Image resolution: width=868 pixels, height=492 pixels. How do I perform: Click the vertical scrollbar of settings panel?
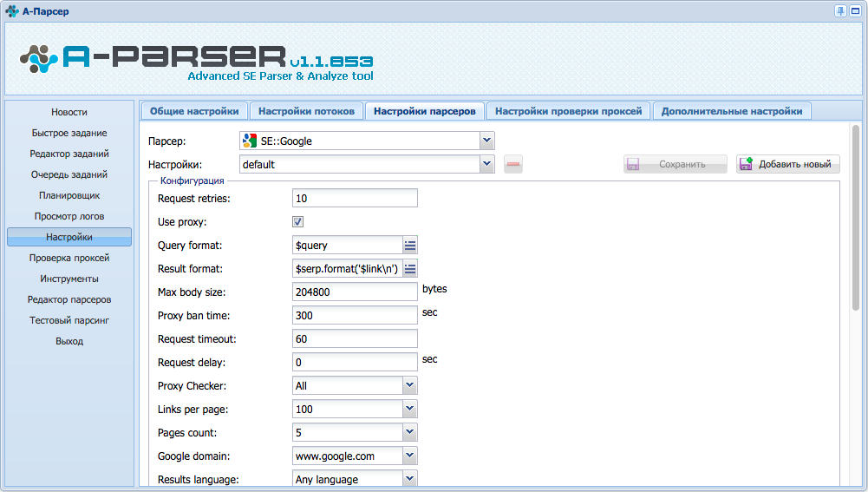(x=856, y=217)
